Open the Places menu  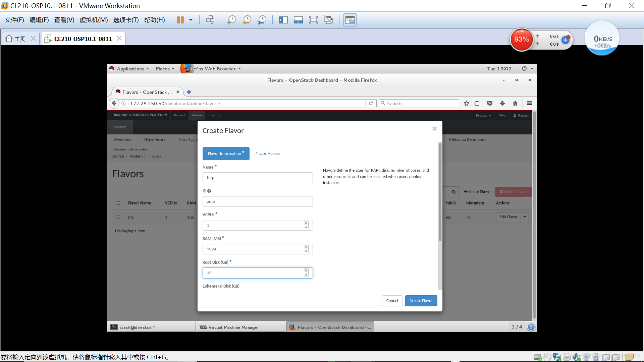point(165,69)
